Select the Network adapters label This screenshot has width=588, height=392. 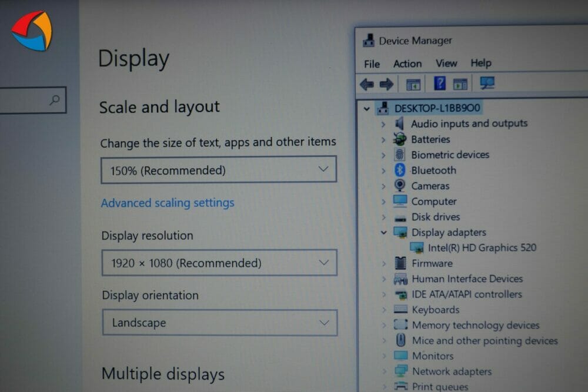click(452, 371)
